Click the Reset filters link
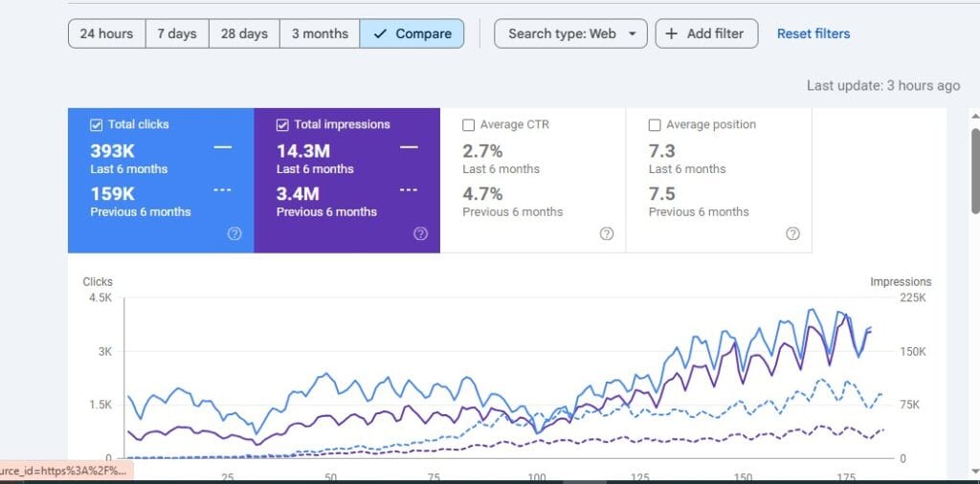The width and height of the screenshot is (980, 484). coord(813,33)
